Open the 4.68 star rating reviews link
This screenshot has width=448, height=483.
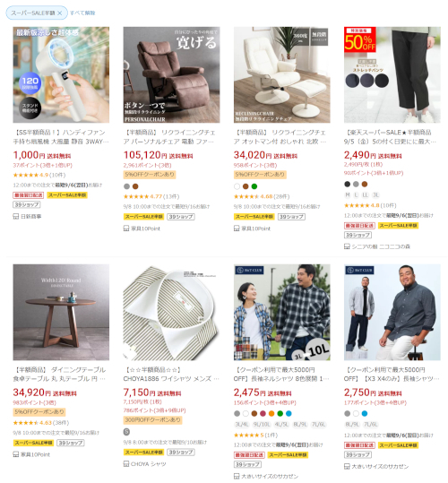262,196
